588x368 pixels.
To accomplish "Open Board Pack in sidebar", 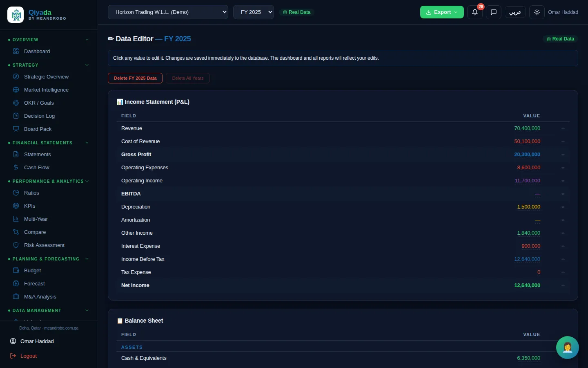I will [38, 129].
